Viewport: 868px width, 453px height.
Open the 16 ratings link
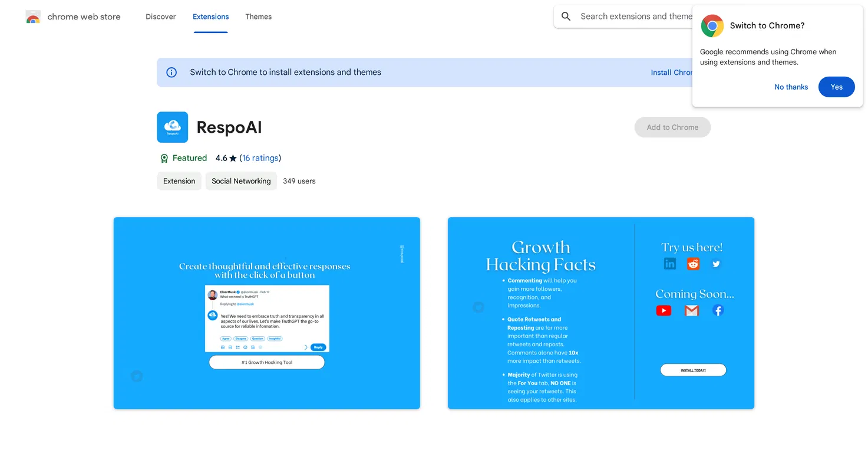(260, 158)
